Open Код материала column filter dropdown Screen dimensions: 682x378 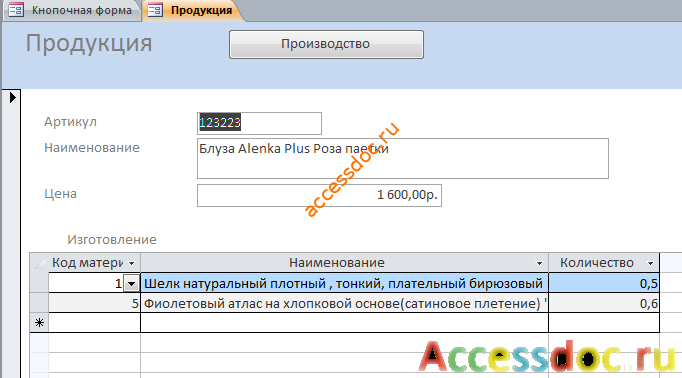point(131,263)
